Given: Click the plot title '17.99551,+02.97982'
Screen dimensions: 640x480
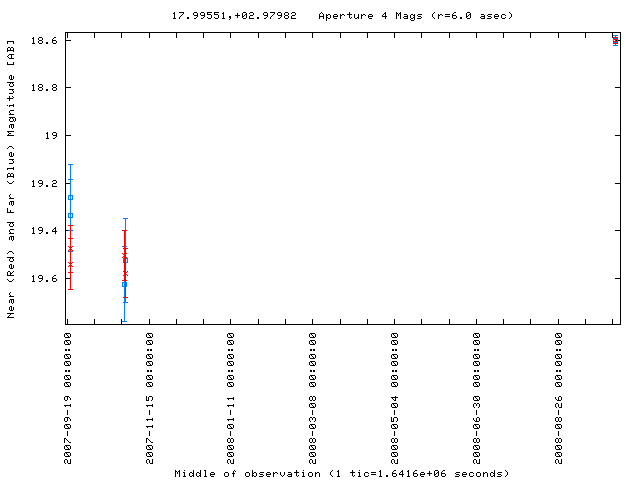Looking at the screenshot, I should 234,16.
